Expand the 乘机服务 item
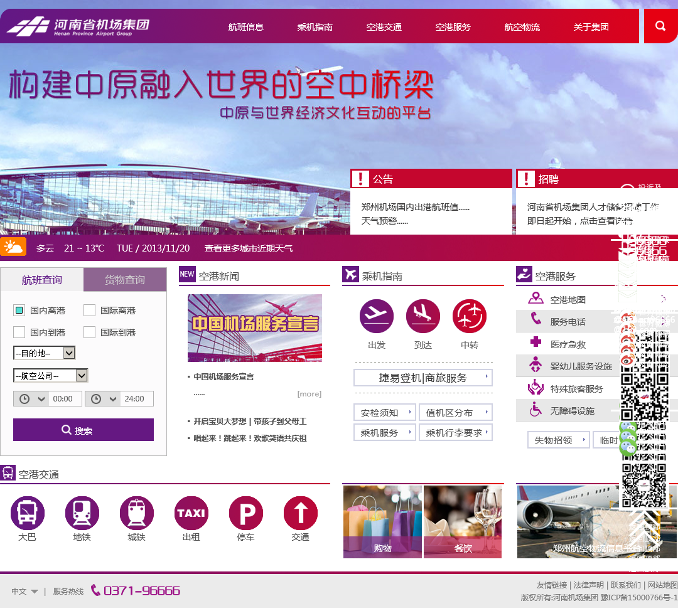This screenshot has height=616, width=678. tap(385, 432)
